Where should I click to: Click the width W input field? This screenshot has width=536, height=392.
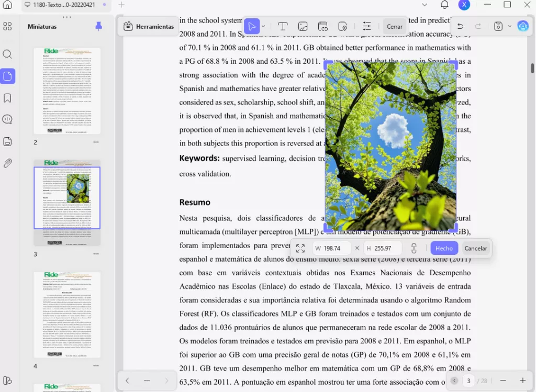pos(332,249)
